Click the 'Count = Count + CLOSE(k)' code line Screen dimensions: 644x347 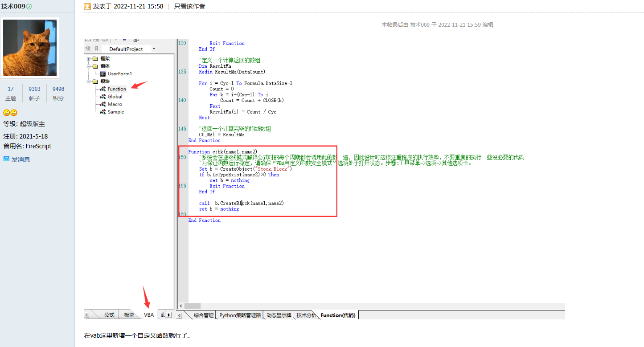pos(252,100)
